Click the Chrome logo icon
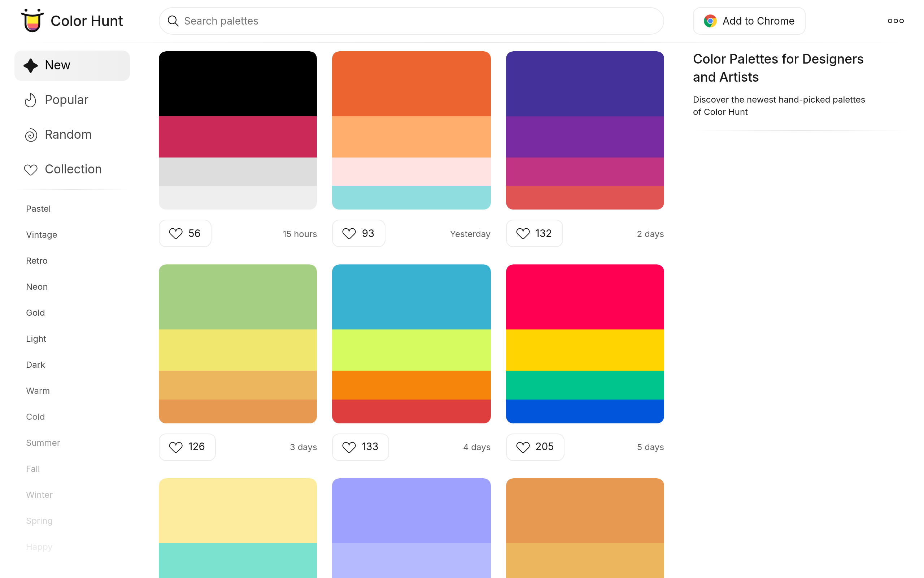 710,21
